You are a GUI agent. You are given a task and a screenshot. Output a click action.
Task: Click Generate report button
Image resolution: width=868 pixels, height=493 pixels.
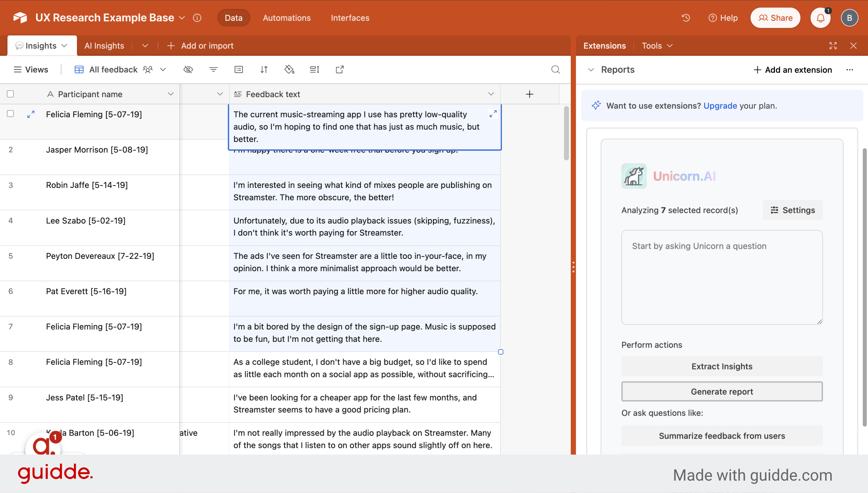point(722,391)
